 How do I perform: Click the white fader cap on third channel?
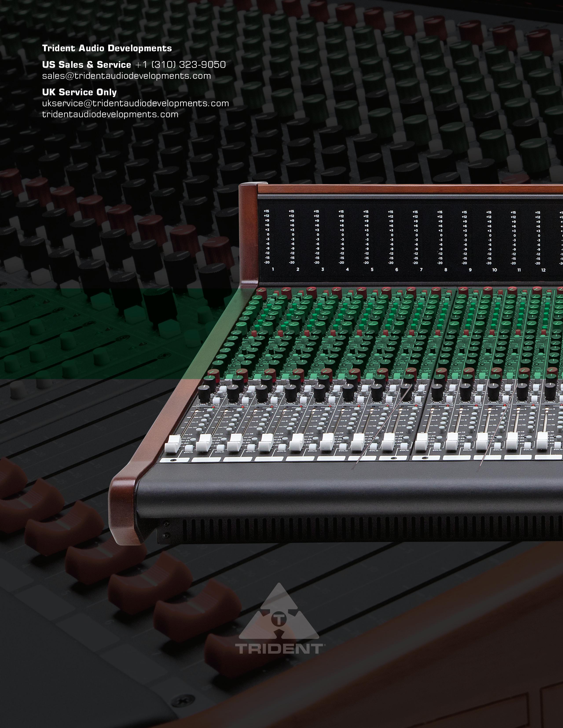[x=235, y=442]
